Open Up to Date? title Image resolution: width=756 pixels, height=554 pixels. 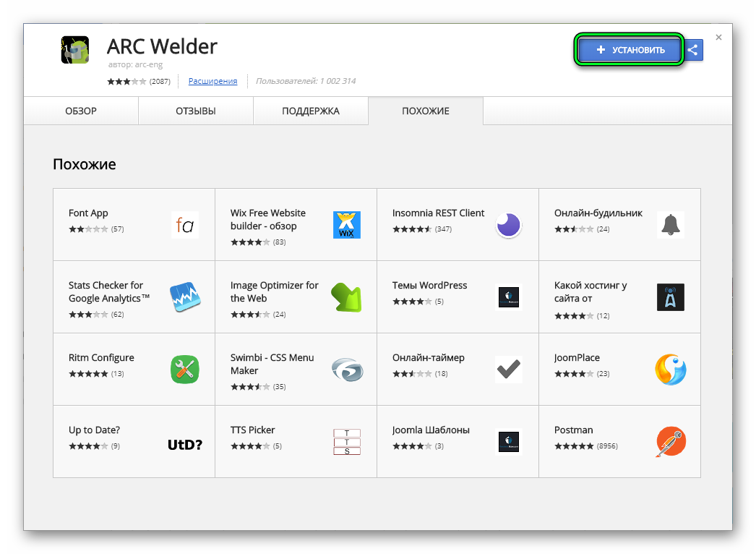point(94,430)
